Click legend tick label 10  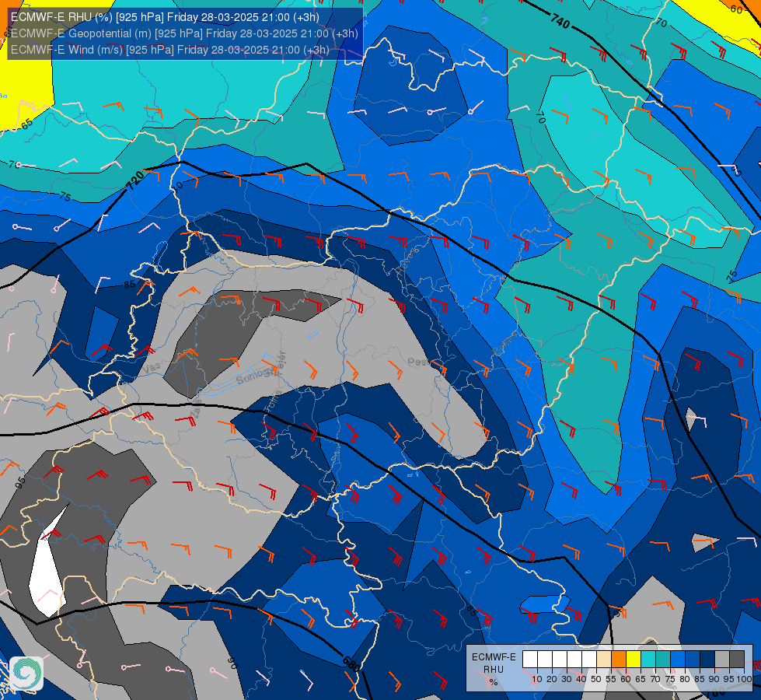[537, 679]
